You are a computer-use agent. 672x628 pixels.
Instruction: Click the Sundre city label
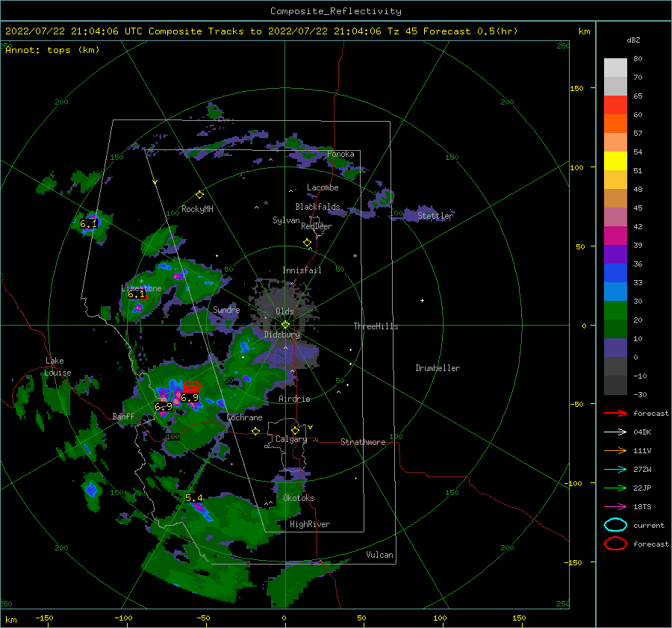coord(226,309)
